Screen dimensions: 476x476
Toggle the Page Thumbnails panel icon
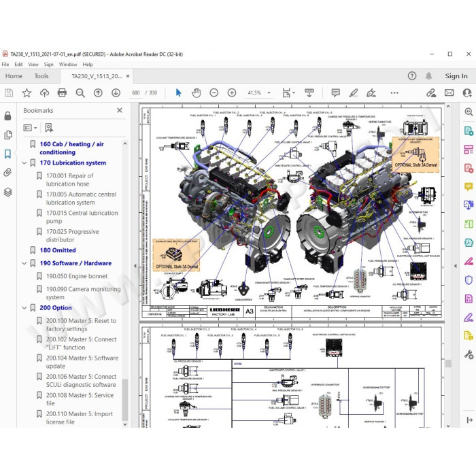pyautogui.click(x=8, y=135)
